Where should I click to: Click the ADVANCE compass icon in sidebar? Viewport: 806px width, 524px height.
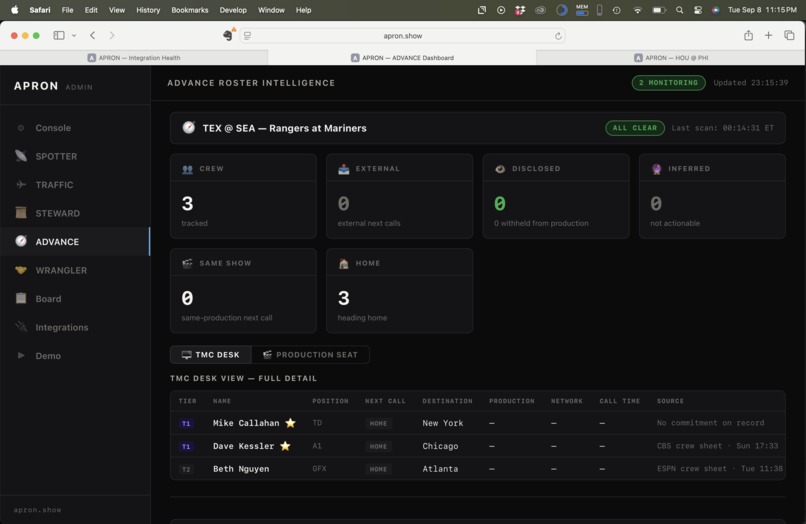21,241
